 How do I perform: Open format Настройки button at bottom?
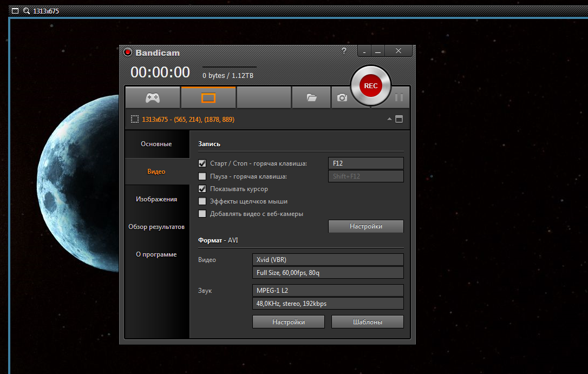click(x=289, y=322)
